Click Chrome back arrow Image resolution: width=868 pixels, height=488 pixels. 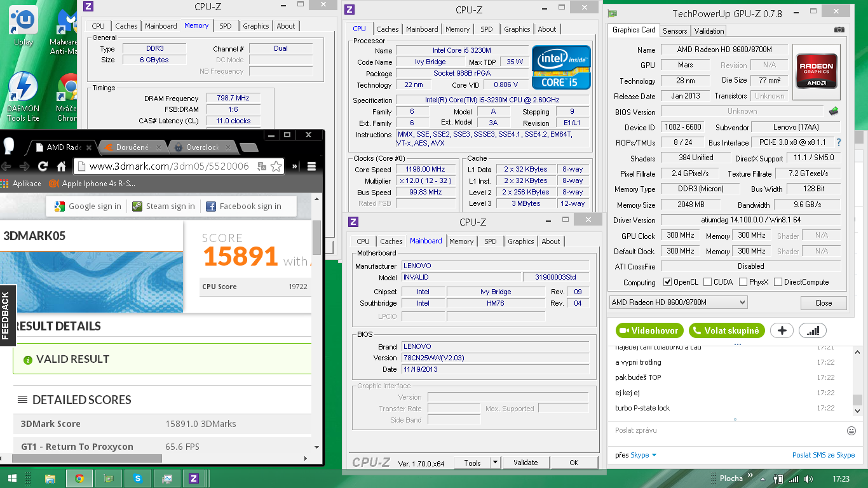point(6,166)
